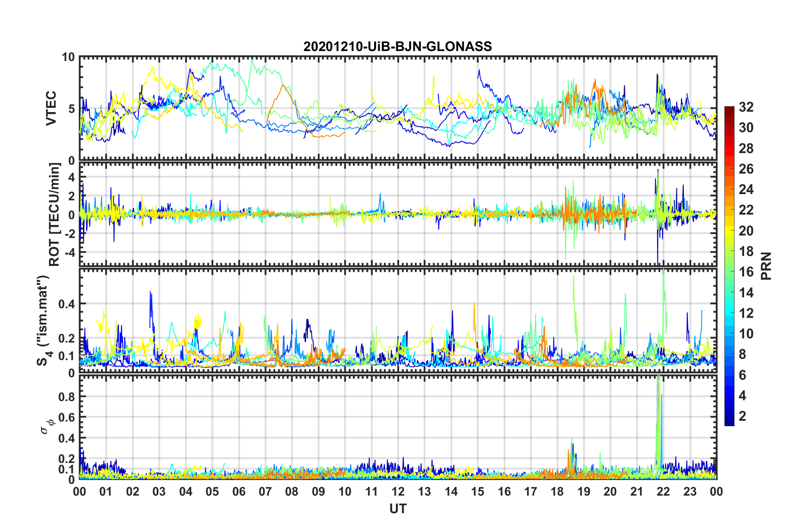Click sigma-phi panel y-tick label 0.6
Image resolution: width=796 pixels, height=532 pixels.
coord(67,417)
